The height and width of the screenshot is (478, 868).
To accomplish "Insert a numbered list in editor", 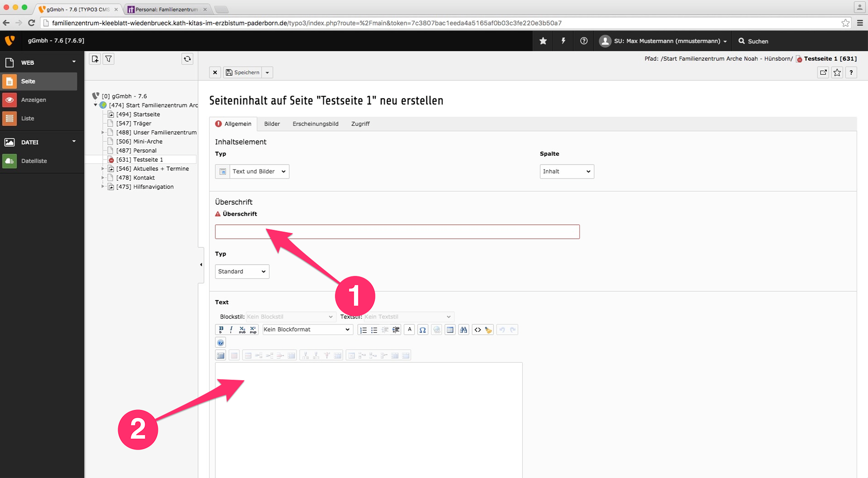I will click(363, 330).
